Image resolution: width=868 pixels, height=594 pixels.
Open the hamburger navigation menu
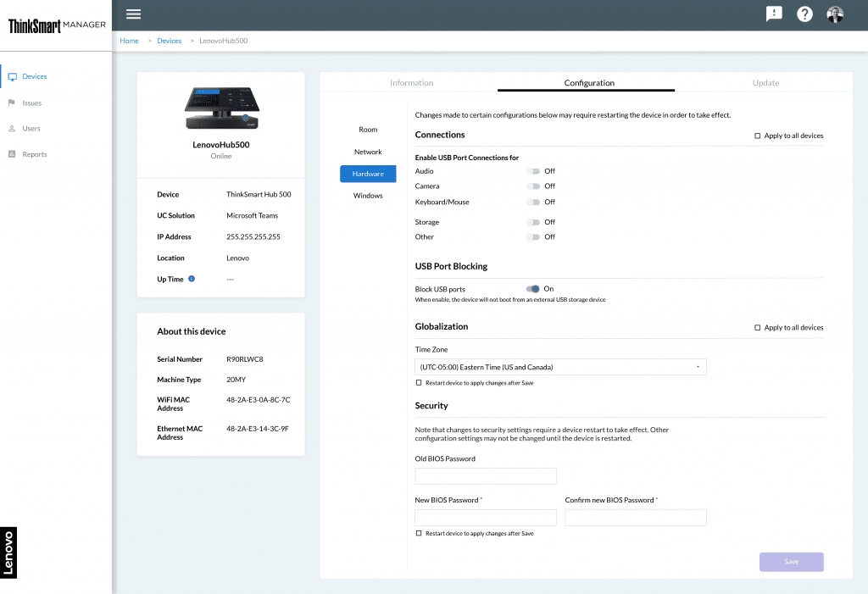(x=133, y=14)
